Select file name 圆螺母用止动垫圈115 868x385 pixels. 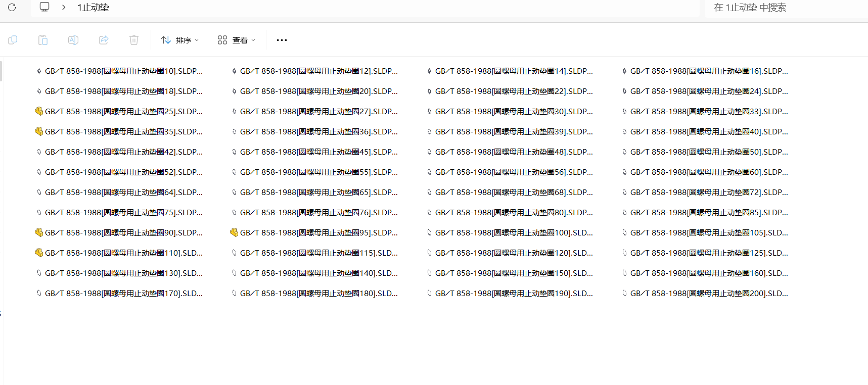point(318,253)
